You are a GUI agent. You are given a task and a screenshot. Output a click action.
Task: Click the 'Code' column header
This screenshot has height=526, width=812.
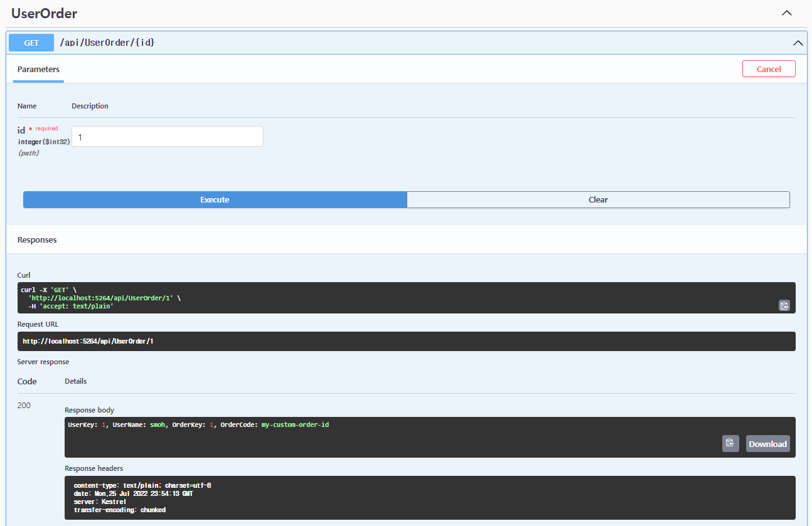(x=27, y=381)
